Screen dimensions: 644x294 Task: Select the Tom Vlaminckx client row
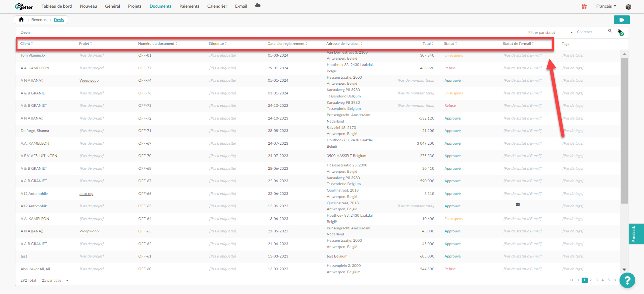[x=318, y=55]
